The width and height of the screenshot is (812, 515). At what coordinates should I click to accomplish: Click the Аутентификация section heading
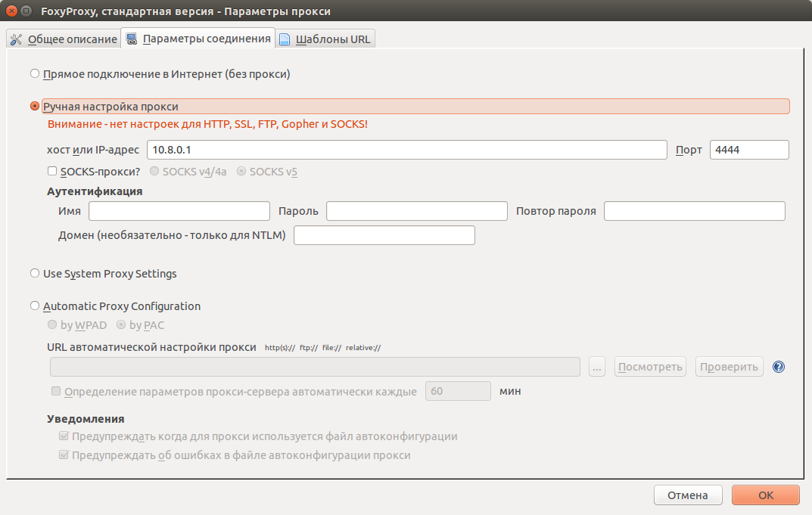point(95,191)
